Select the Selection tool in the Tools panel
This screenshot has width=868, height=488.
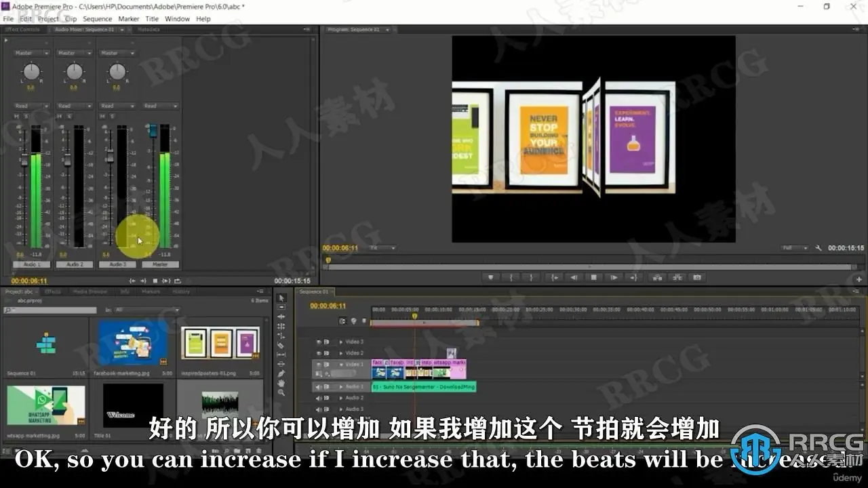[281, 298]
